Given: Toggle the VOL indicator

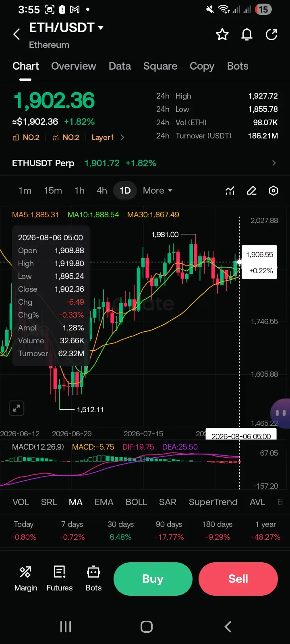Looking at the screenshot, I should pos(21,502).
